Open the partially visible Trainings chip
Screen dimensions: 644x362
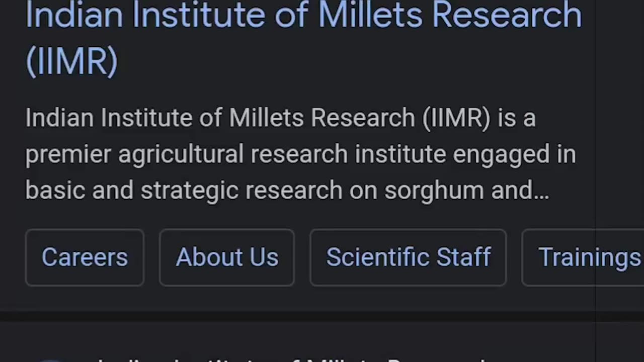click(x=583, y=257)
